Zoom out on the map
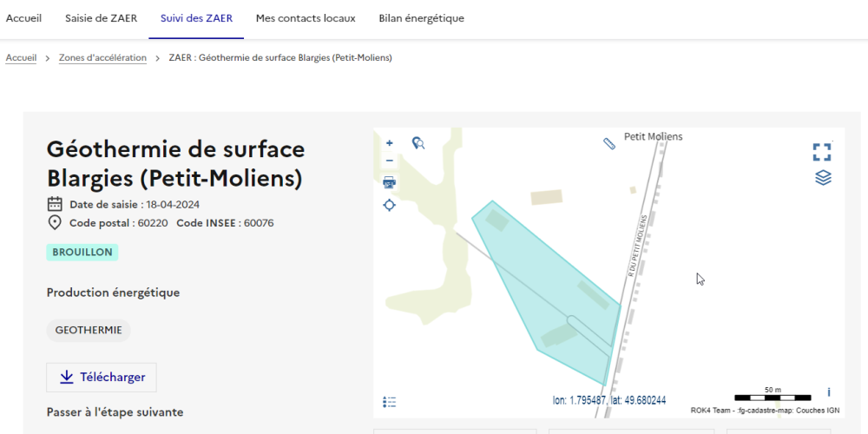 (389, 161)
